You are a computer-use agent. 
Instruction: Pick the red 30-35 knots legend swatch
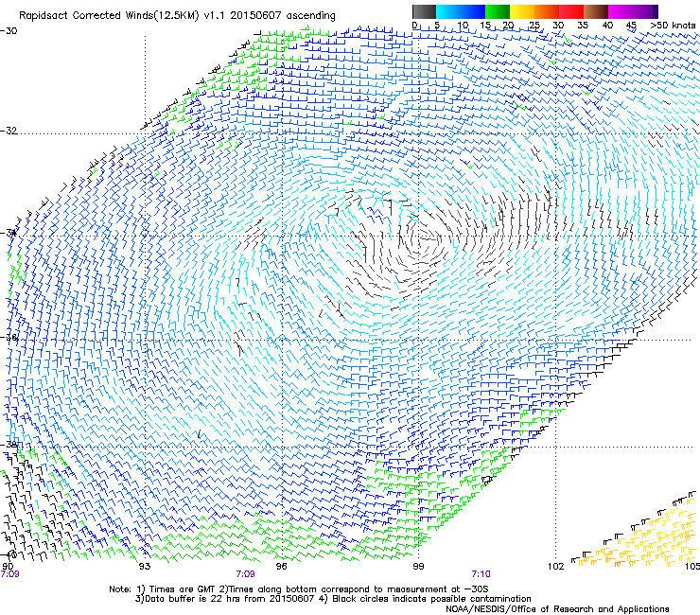[x=571, y=11]
